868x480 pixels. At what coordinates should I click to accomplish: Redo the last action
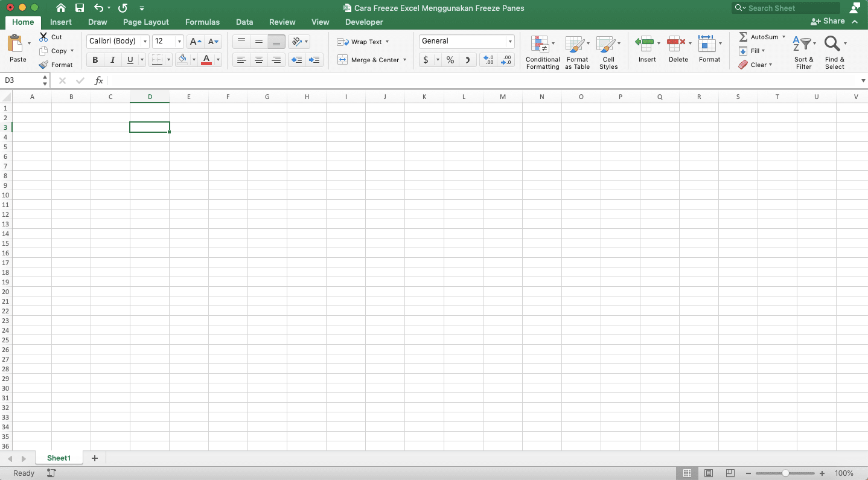click(123, 8)
